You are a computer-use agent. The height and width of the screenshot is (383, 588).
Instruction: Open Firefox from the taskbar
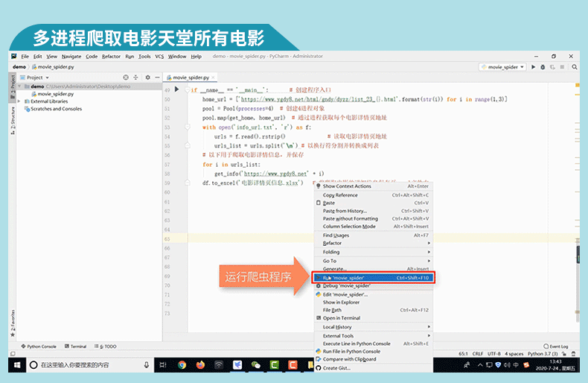[200, 364]
